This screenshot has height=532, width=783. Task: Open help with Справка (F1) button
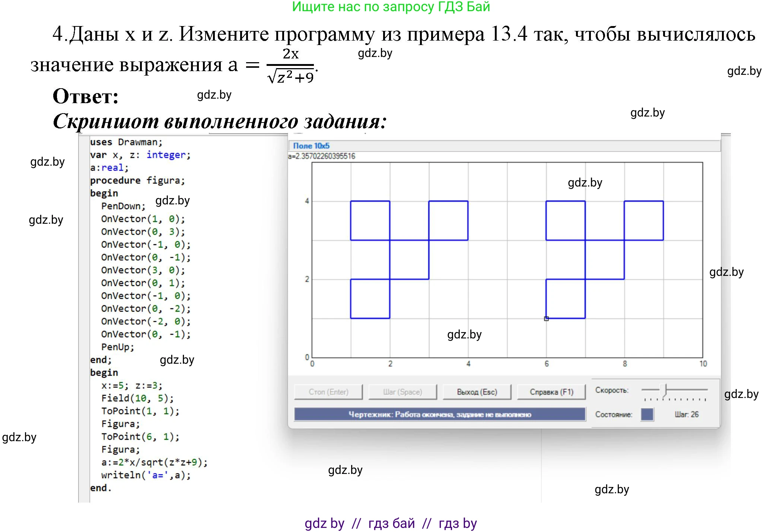551,392
